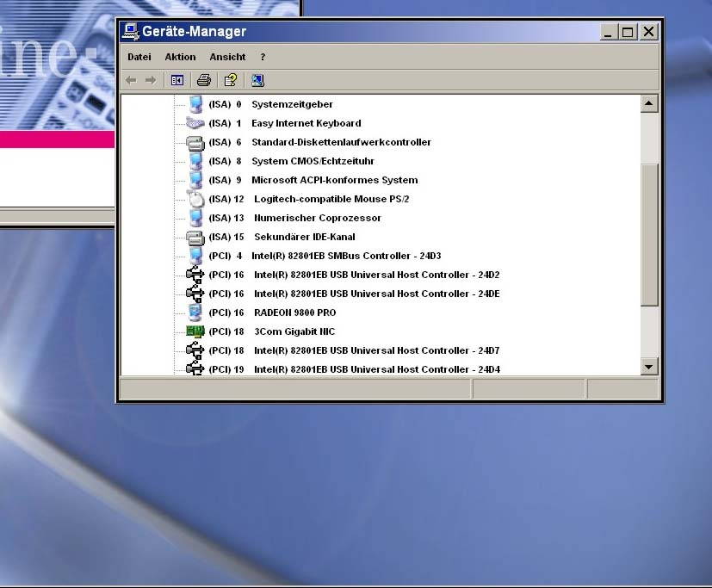Viewport: 712px width, 588px height.
Task: Select the Easy Internet Keyboard icon
Action: click(195, 123)
